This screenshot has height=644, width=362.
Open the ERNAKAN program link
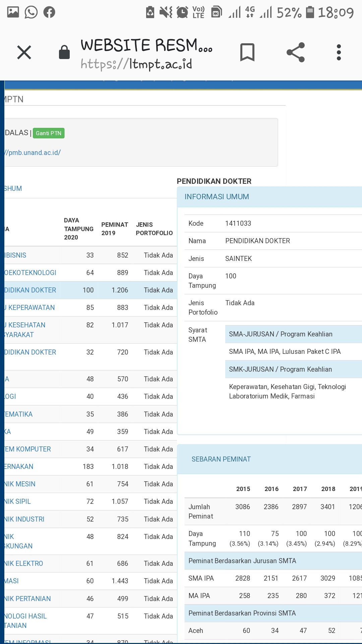pos(19,467)
